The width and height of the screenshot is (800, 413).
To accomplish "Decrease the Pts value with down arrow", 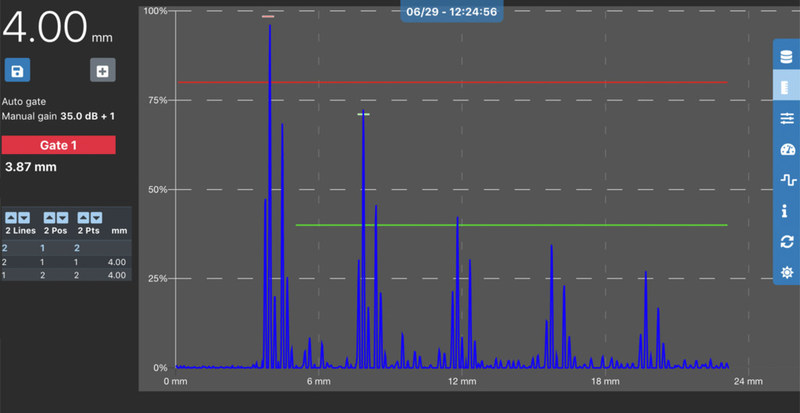I will coord(96,218).
